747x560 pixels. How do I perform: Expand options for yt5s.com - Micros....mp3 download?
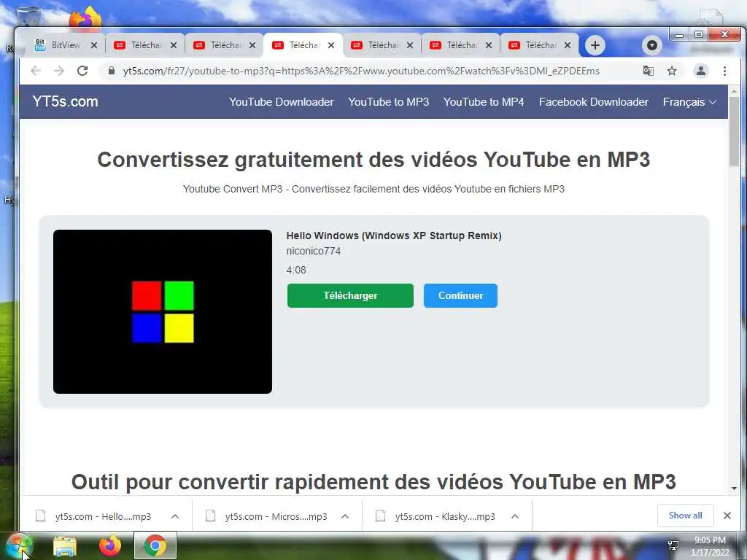tap(345, 516)
